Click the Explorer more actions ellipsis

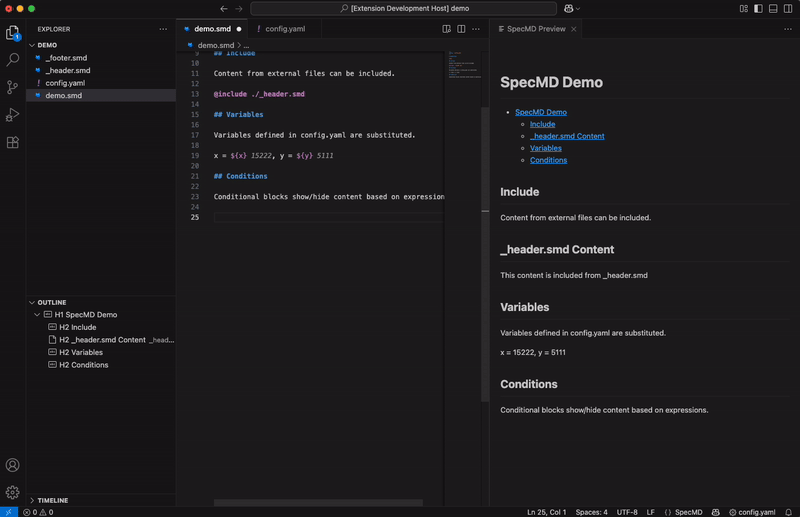tap(163, 29)
